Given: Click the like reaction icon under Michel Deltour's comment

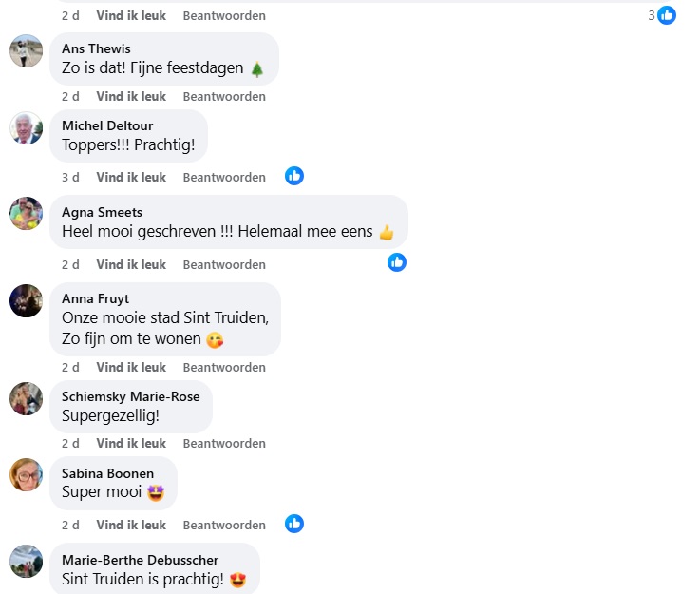Looking at the screenshot, I should pos(294,176).
